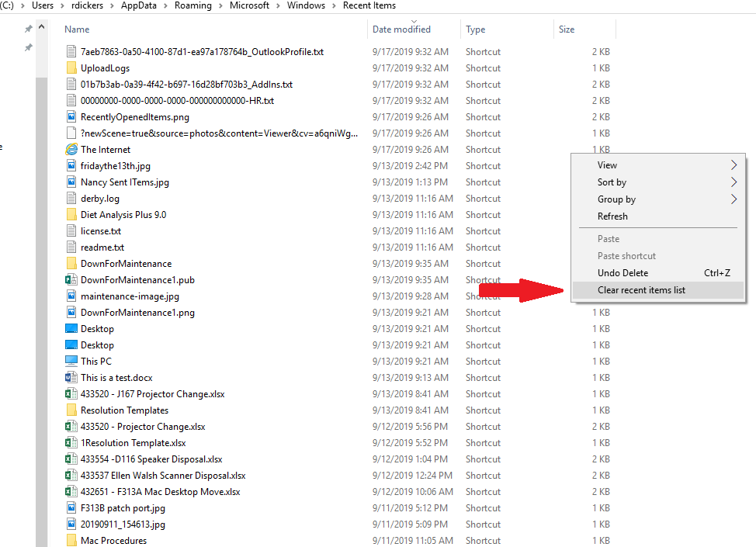Open path dropdown after rdickers breadcrumb
756x547 pixels.
click(113, 5)
